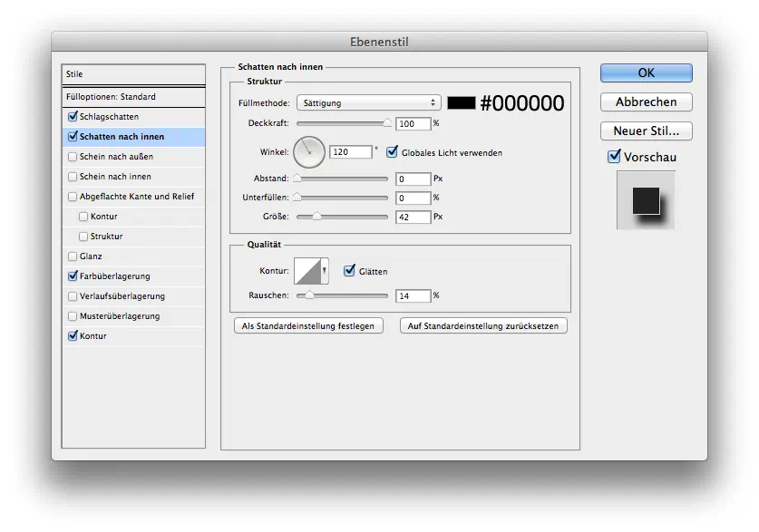Screen dimensions: 759x532
Task: Toggle the Vorschau preview checkbox
Action: coord(614,157)
